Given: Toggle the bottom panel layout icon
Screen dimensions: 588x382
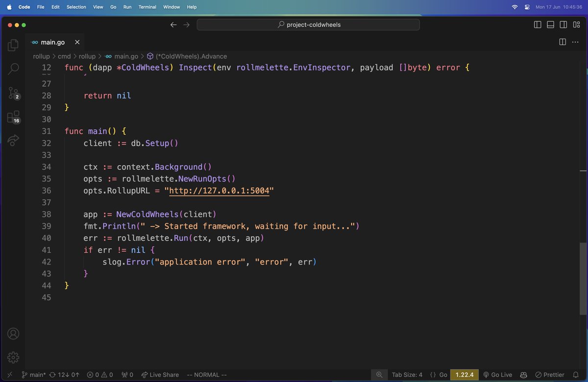Looking at the screenshot, I should tap(550, 24).
